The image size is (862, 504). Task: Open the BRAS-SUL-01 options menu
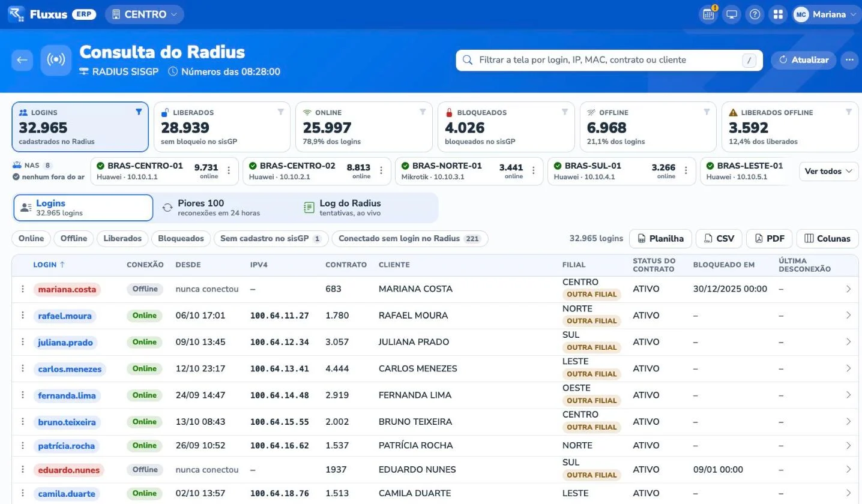[x=686, y=171]
